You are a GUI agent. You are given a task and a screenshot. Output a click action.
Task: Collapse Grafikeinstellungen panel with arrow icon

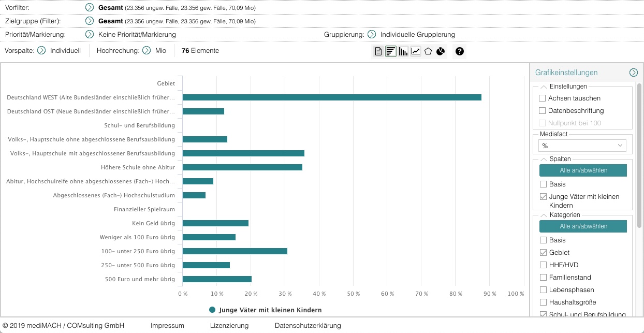coord(633,73)
